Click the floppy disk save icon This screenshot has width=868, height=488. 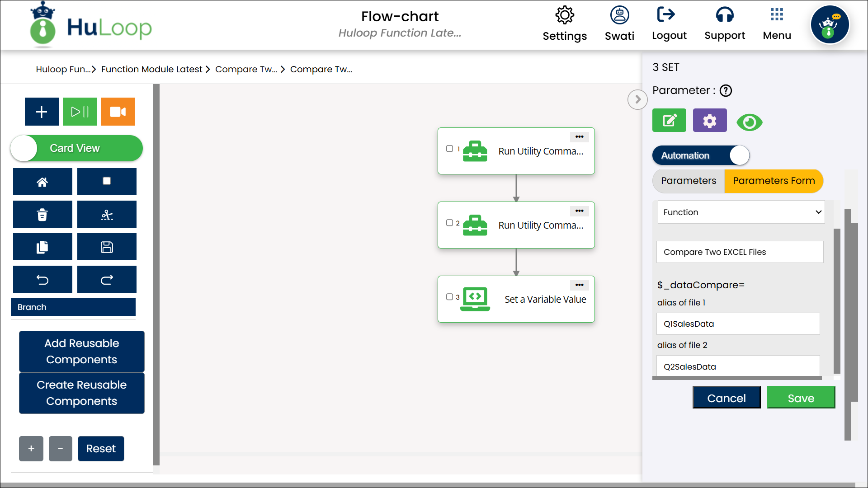[x=107, y=247]
